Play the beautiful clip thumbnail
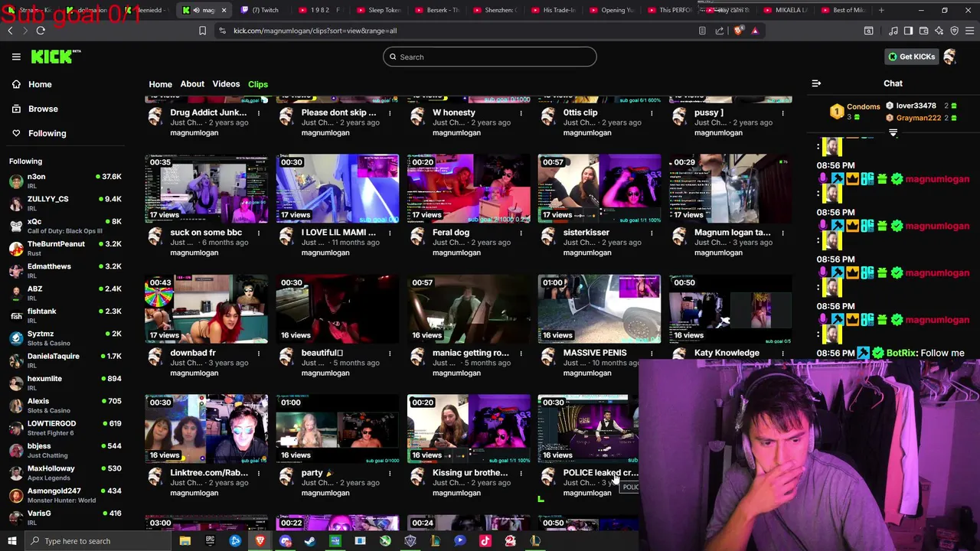 coord(337,308)
